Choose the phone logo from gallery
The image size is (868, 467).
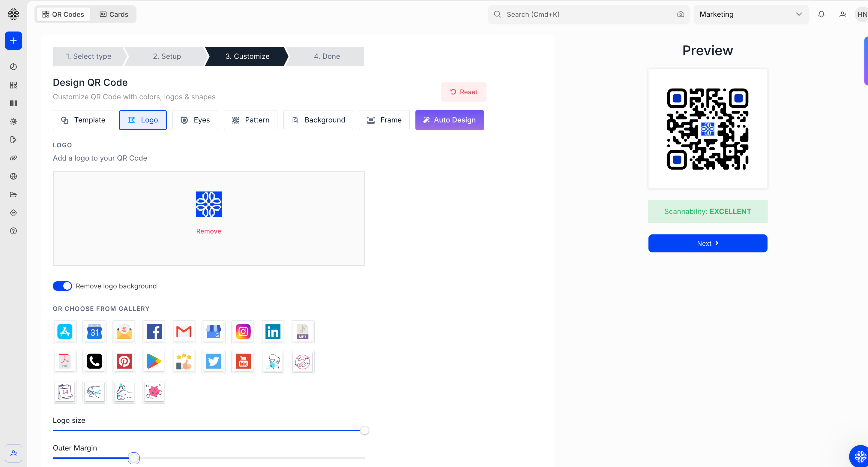[94, 361]
